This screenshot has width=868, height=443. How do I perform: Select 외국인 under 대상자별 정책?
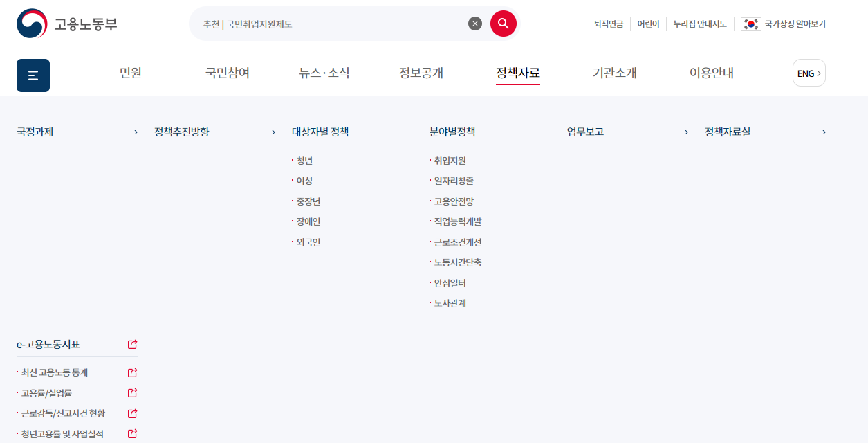(x=308, y=242)
